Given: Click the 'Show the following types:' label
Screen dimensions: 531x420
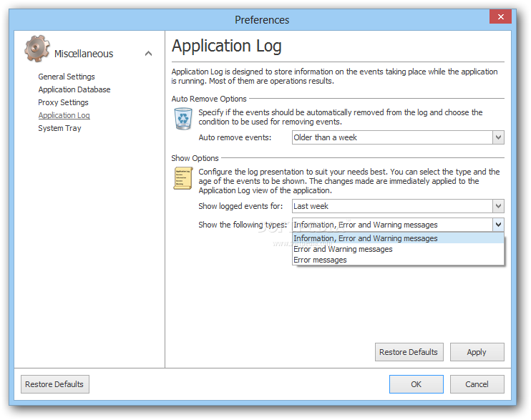Looking at the screenshot, I should (243, 225).
